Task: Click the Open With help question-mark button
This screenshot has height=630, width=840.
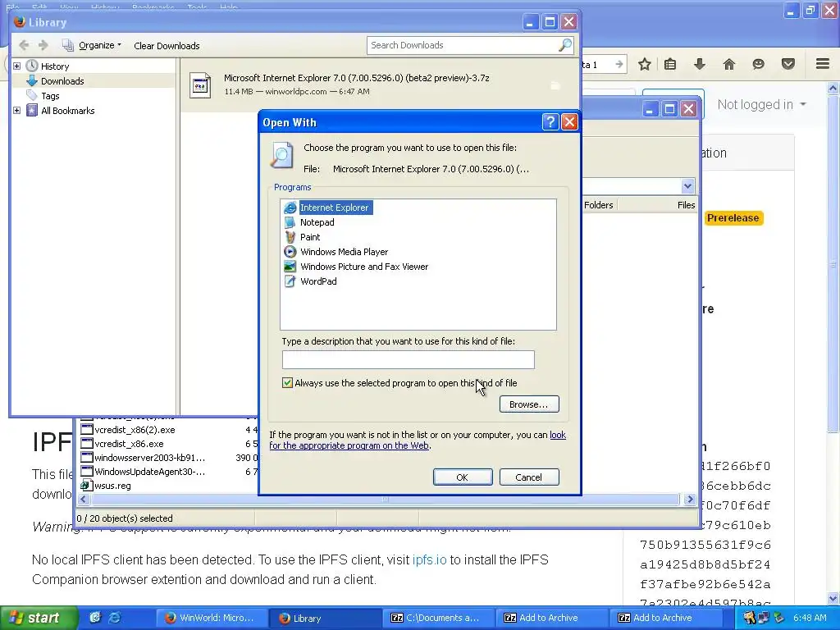Action: tap(550, 122)
